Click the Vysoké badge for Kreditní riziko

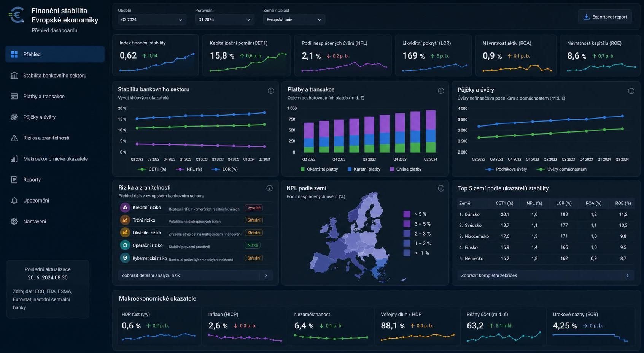254,208
